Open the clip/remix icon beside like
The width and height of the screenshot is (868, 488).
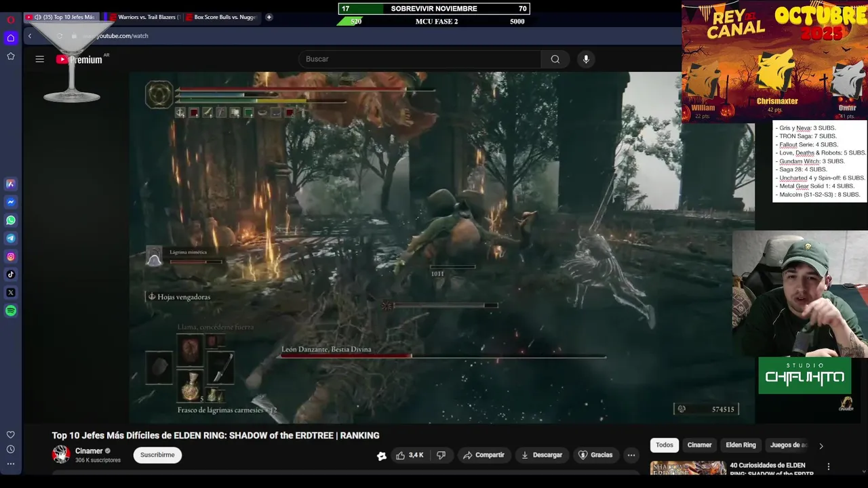click(x=382, y=455)
